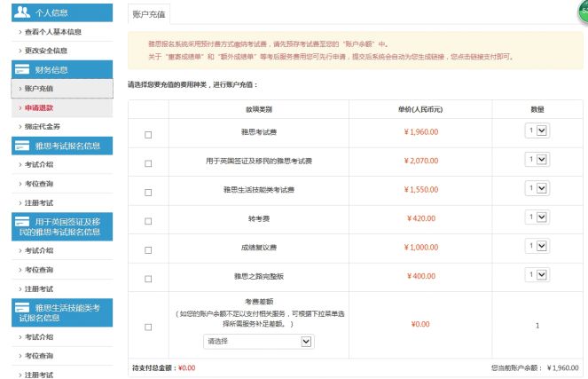Click the ¥1,000.00 price
This screenshot has width=588, height=379.
421,248
